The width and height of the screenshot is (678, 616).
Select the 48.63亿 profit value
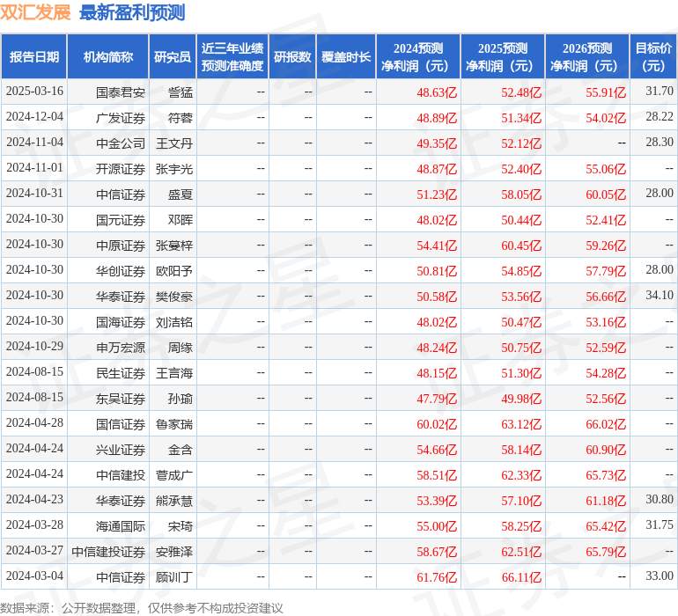437,92
